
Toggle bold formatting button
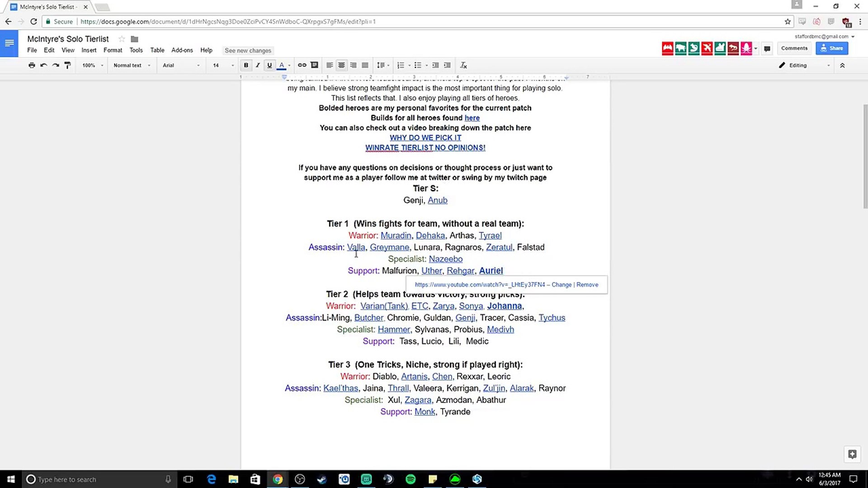tap(246, 65)
